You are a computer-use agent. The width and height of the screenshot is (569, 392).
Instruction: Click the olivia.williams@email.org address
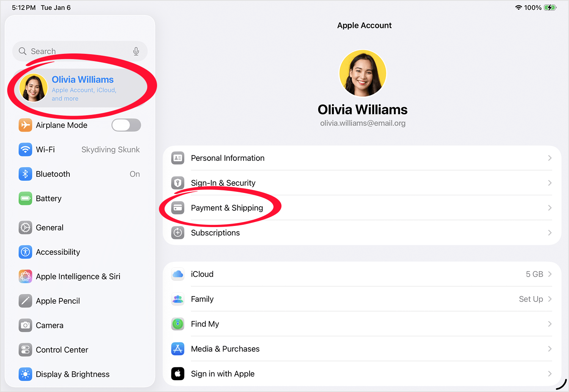pos(363,123)
